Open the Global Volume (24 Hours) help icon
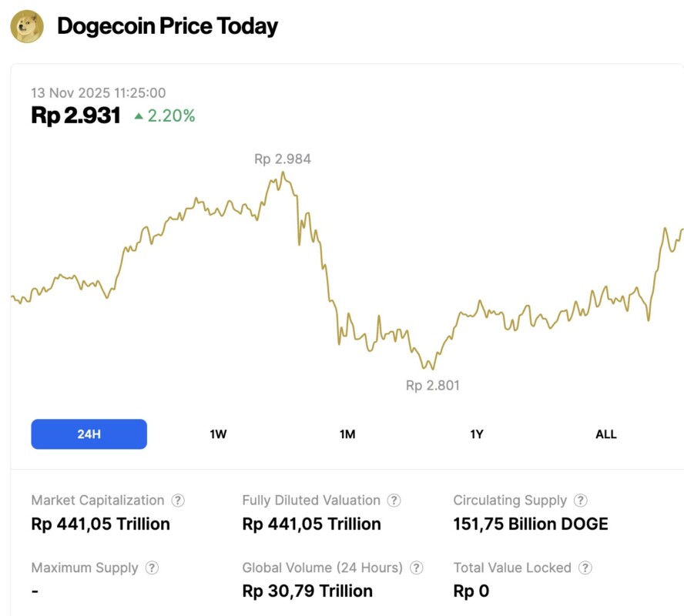 [417, 568]
